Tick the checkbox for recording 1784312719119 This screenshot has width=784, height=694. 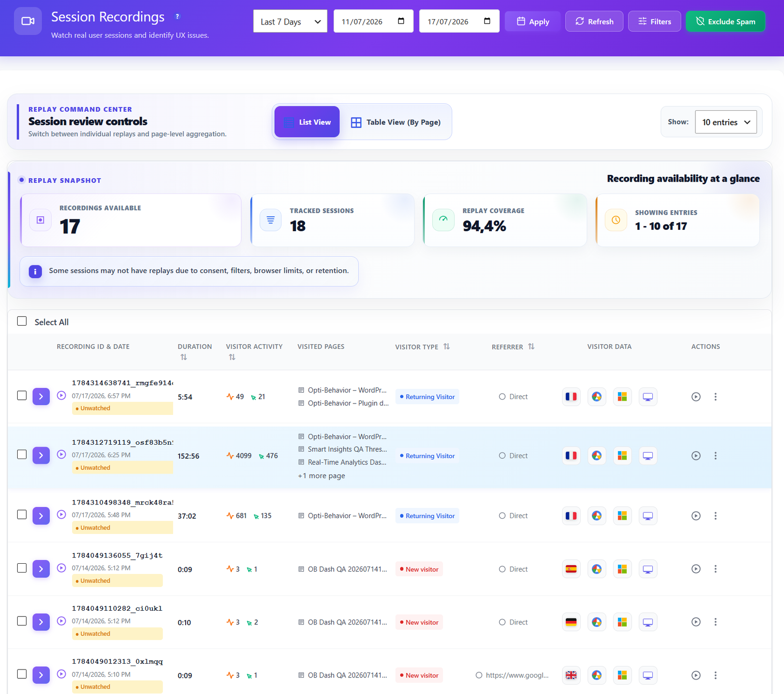point(22,455)
